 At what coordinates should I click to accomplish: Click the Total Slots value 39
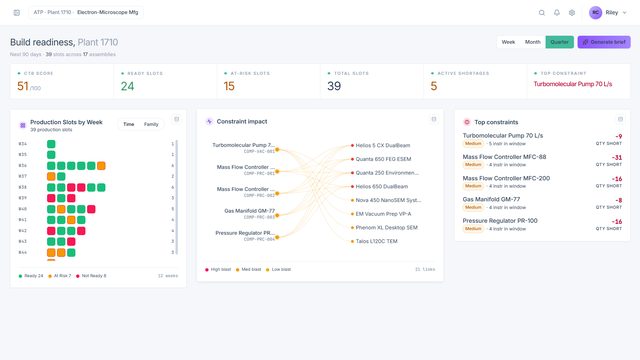334,86
